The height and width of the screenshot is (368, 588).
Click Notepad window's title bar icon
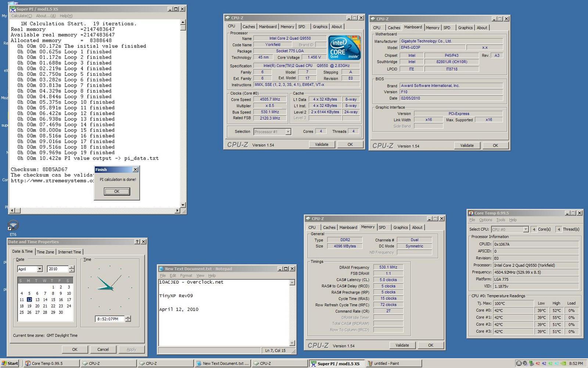pyautogui.click(x=161, y=269)
